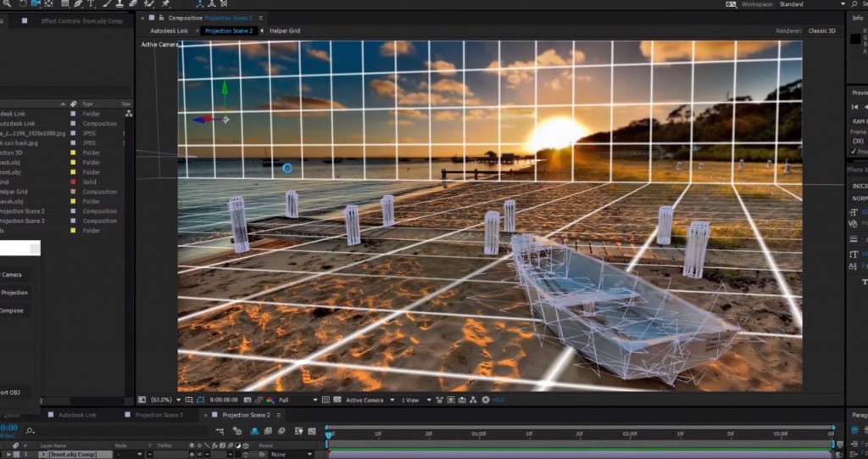Go to Helper Grid in the comp navigator
Viewport: 868px width, 459px height.
(x=285, y=31)
